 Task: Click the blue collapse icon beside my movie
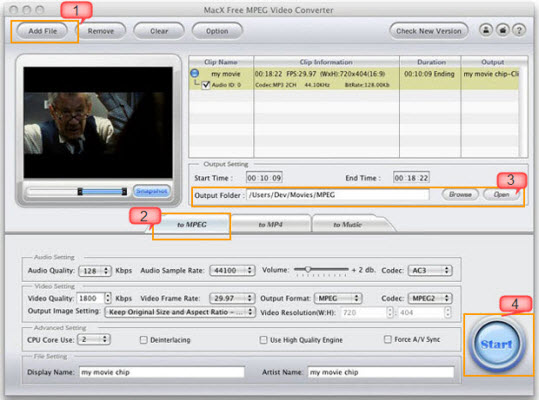coord(195,73)
